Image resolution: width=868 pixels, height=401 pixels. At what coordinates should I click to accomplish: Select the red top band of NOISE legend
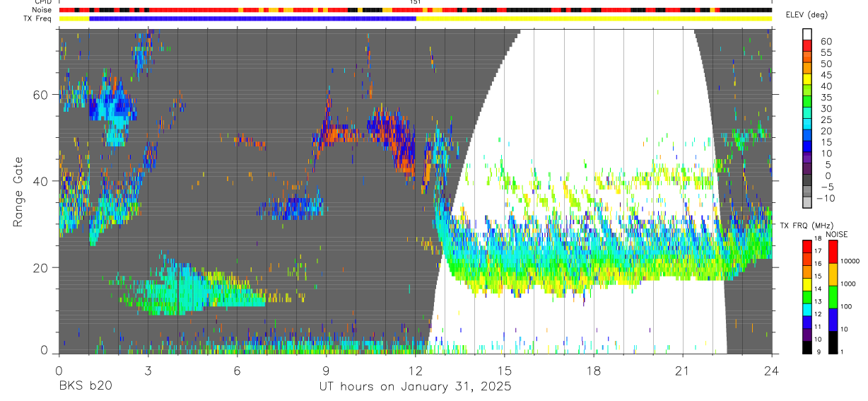(833, 252)
